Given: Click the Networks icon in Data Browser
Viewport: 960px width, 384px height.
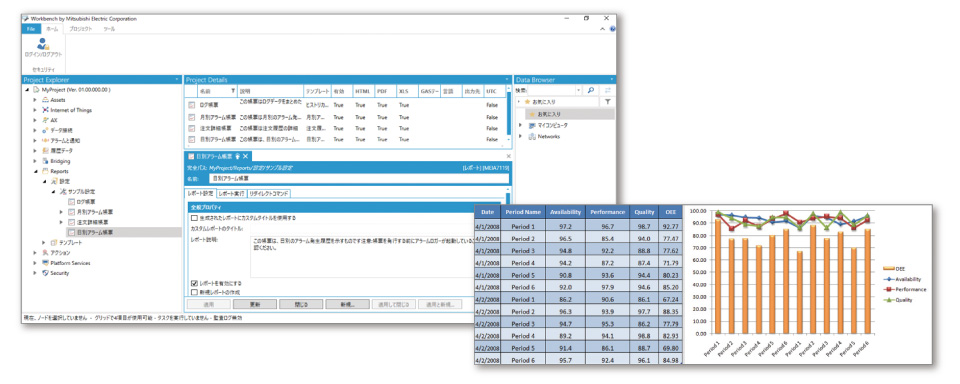Looking at the screenshot, I should coord(531,137).
